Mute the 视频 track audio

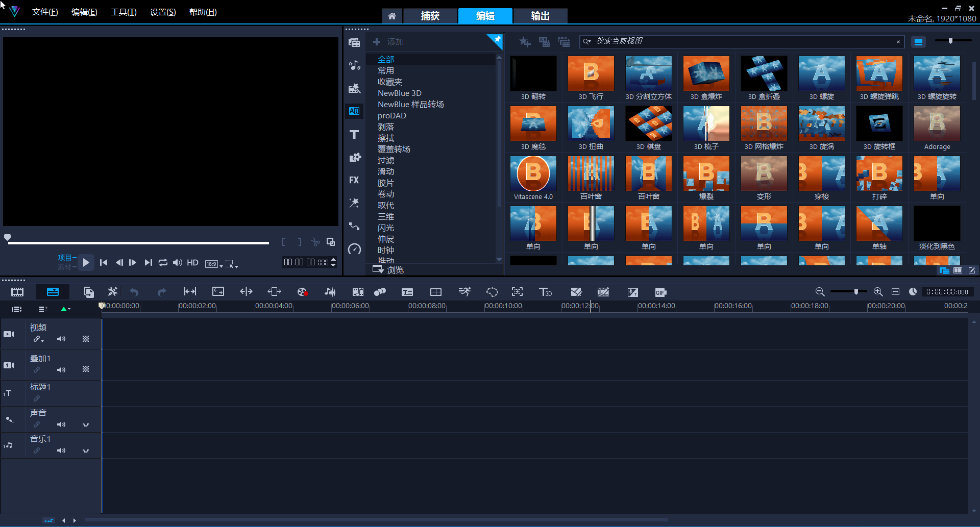[x=61, y=339]
